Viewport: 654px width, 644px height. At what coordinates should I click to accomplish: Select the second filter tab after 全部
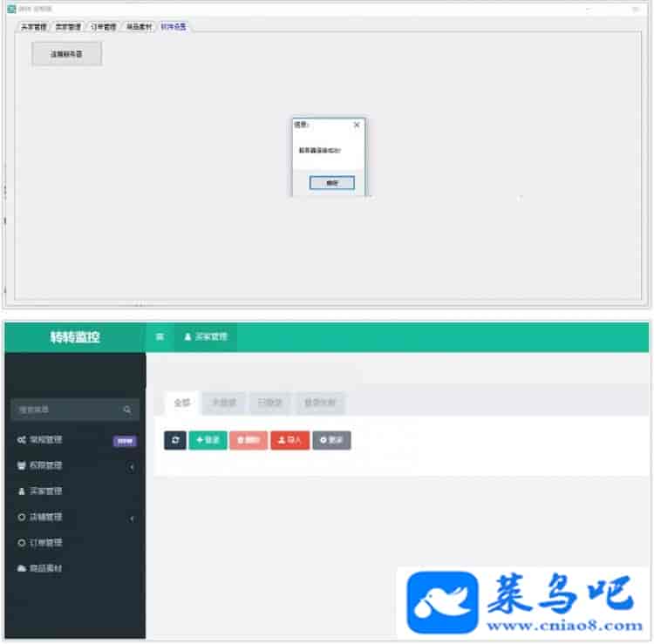pos(224,403)
